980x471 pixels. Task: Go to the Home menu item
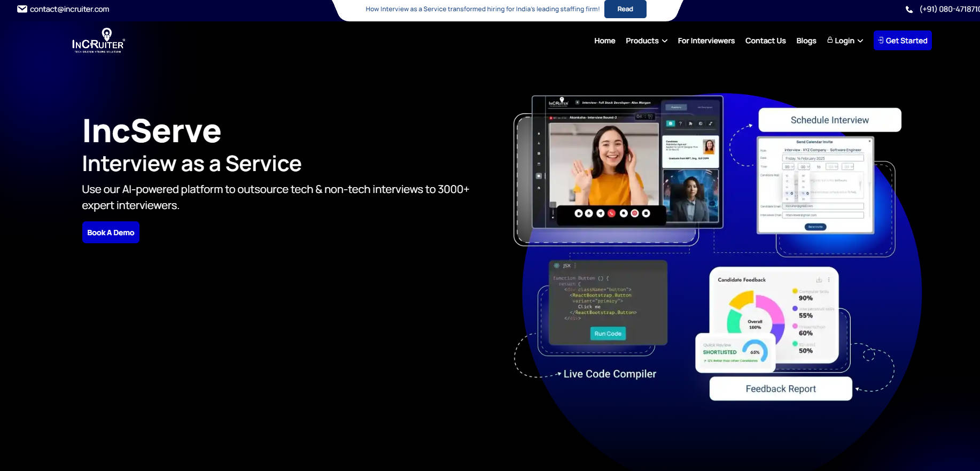click(604, 41)
